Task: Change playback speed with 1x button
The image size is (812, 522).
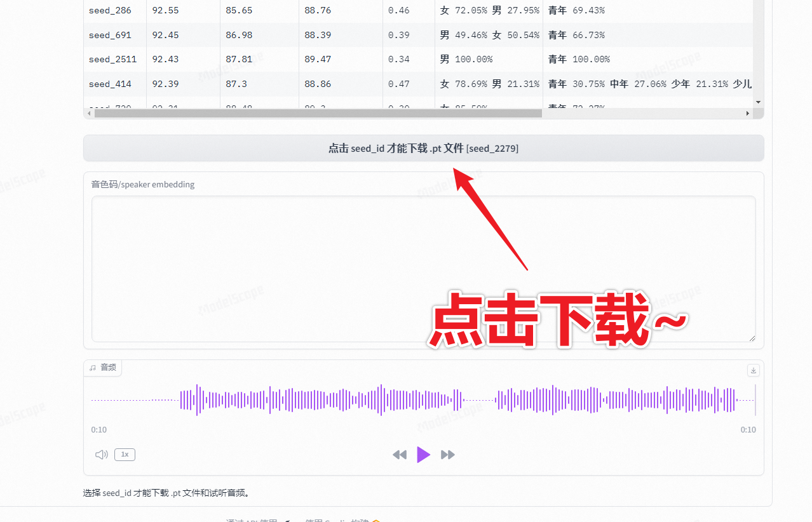Action: 125,455
